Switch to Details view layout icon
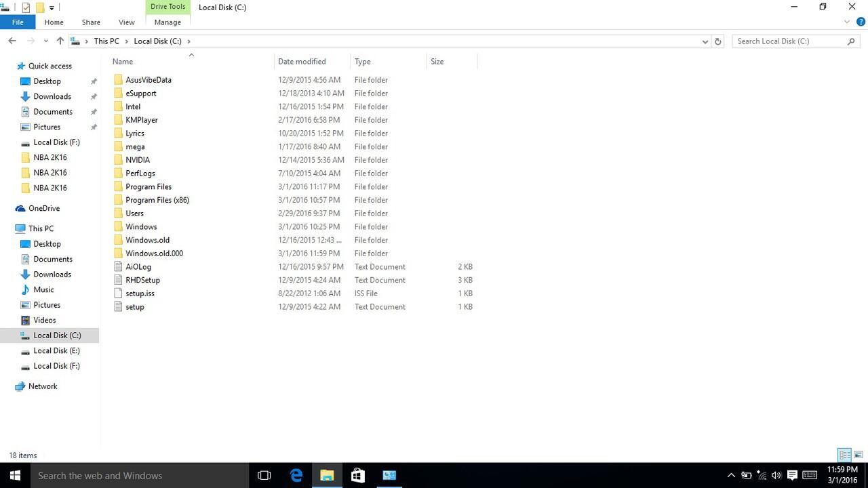 845,455
